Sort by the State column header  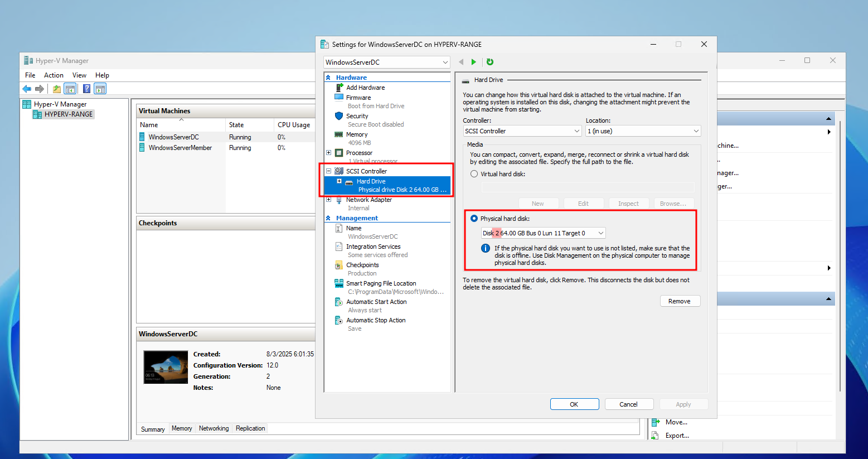coord(249,125)
